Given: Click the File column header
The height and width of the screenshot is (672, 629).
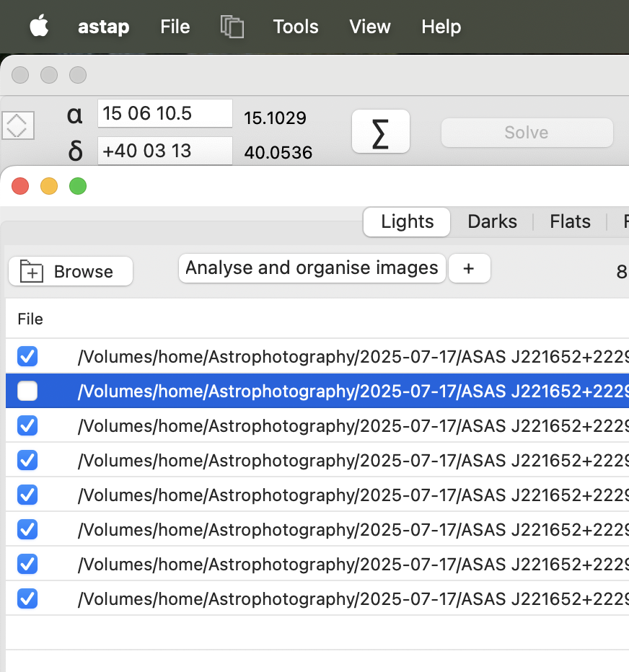Looking at the screenshot, I should pos(30,319).
